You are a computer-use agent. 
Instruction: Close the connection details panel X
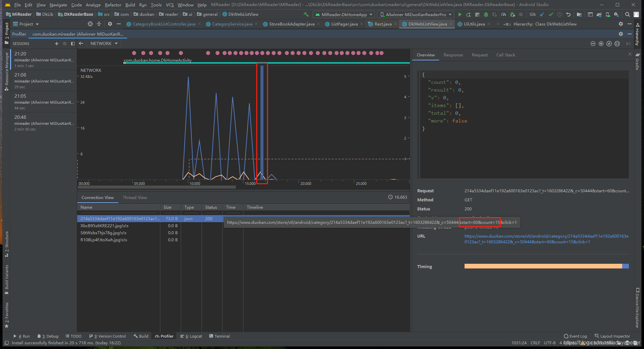pos(630,54)
